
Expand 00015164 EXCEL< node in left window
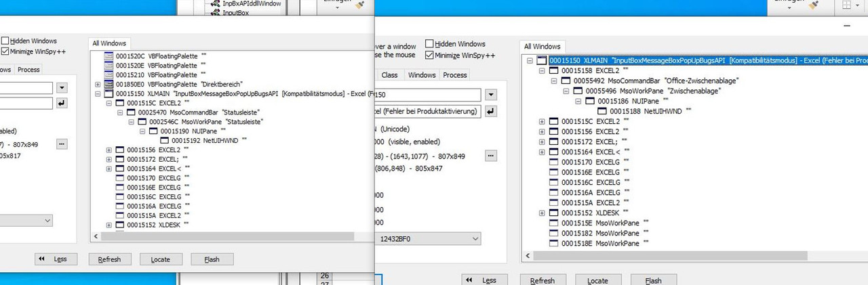coord(109,168)
